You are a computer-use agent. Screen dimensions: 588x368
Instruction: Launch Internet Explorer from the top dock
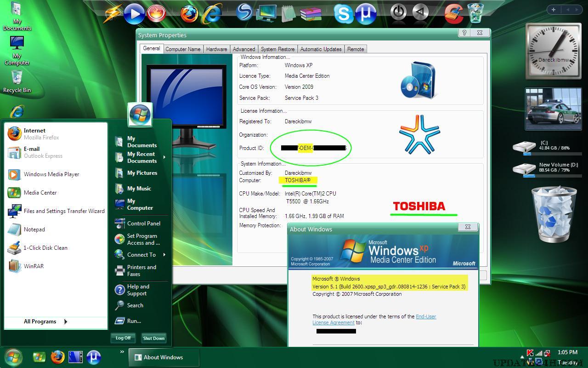click(212, 14)
